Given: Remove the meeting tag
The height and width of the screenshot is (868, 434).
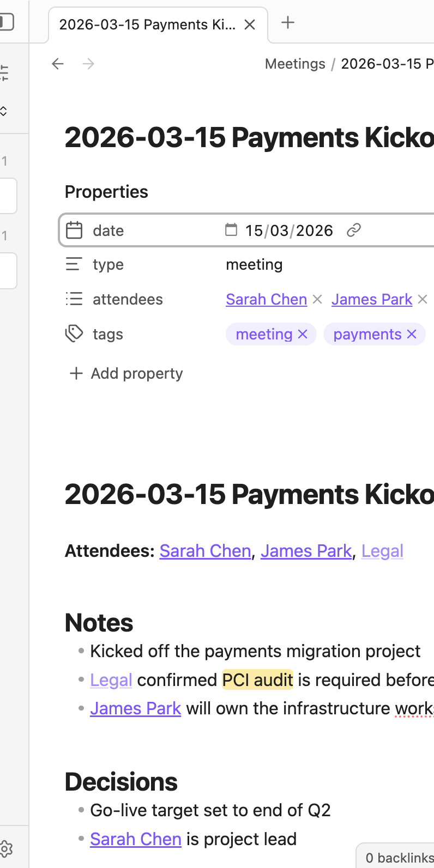Looking at the screenshot, I should (x=303, y=334).
